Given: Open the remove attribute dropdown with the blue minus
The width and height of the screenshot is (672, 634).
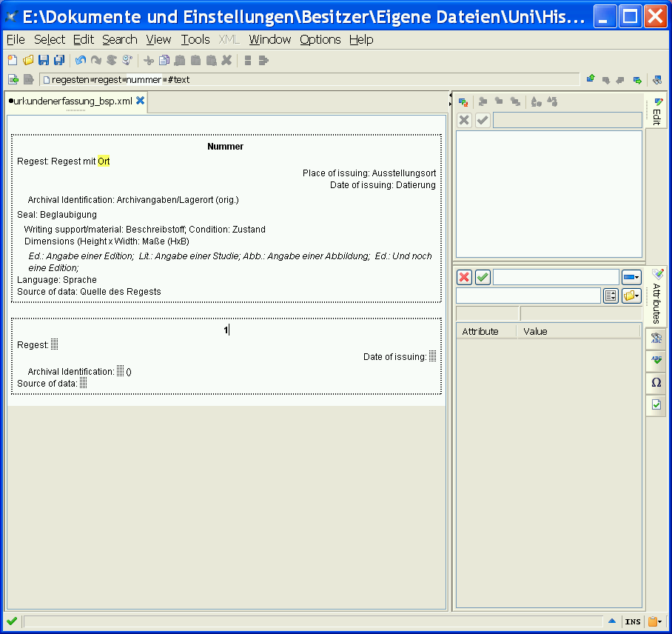Looking at the screenshot, I should [631, 277].
